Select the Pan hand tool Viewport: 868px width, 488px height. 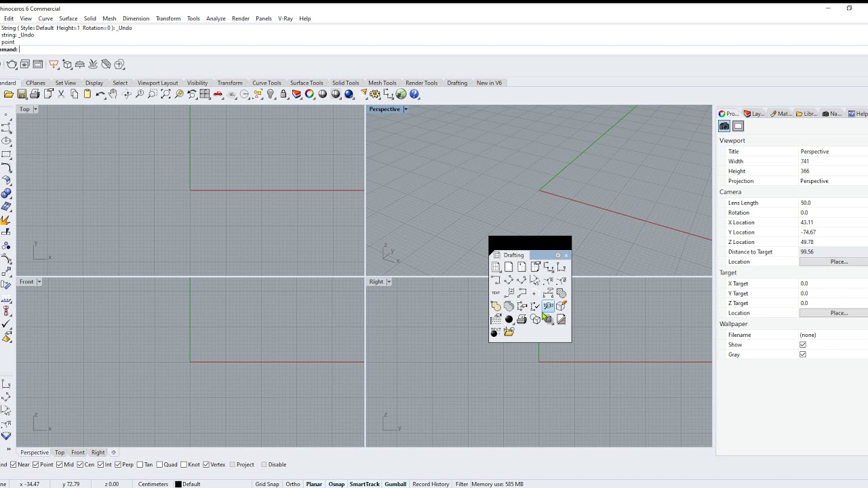point(113,94)
